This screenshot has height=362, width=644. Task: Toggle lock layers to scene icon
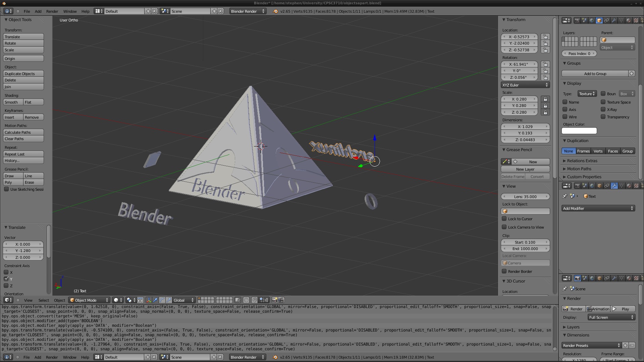pos(238,300)
